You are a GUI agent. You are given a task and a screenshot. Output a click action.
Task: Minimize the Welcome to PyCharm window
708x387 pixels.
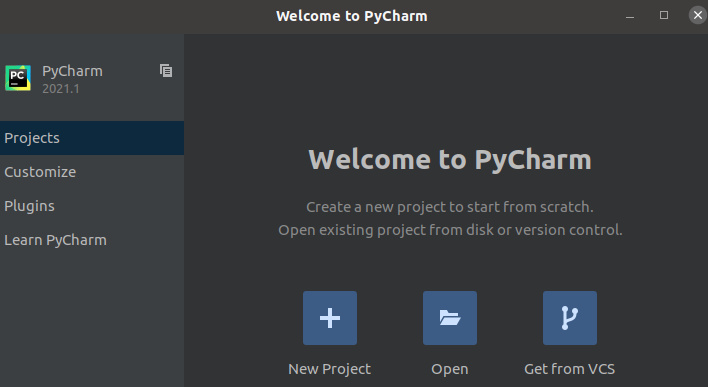click(630, 16)
